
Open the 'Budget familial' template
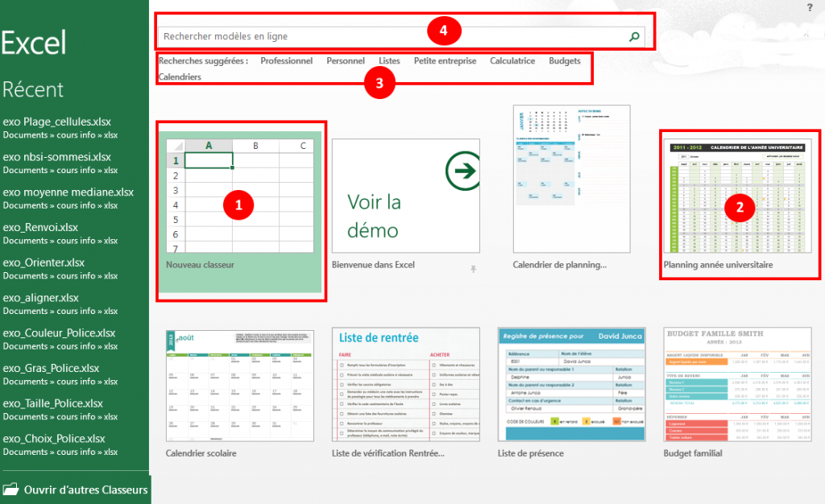738,386
